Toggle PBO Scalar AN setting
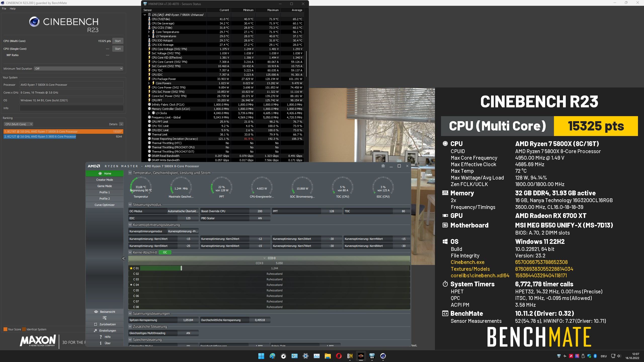This screenshot has width=644, height=362. (260, 218)
